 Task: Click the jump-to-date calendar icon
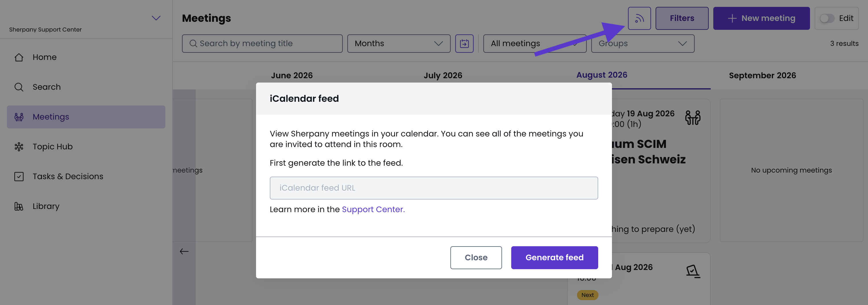[464, 43]
